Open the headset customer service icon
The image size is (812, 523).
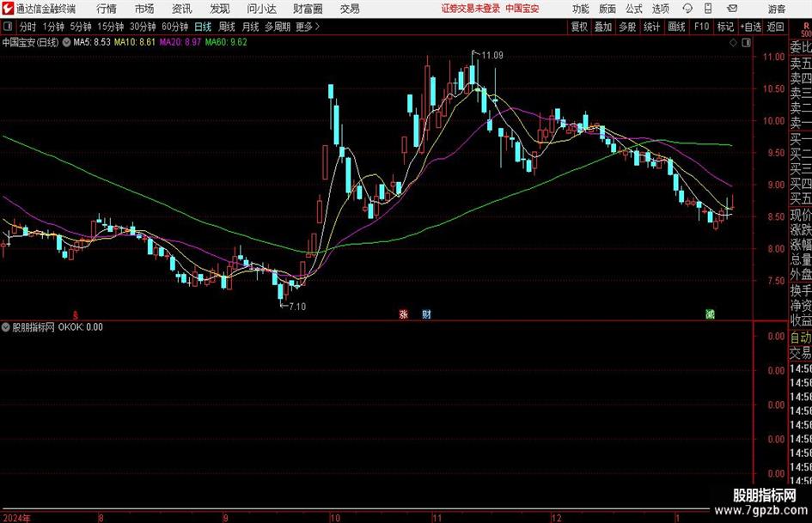(687, 9)
